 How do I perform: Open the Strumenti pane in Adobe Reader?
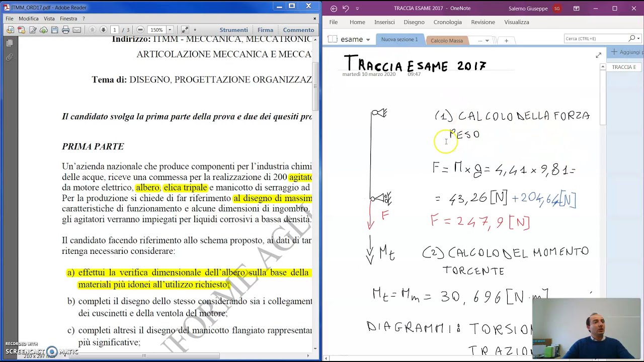point(233,30)
